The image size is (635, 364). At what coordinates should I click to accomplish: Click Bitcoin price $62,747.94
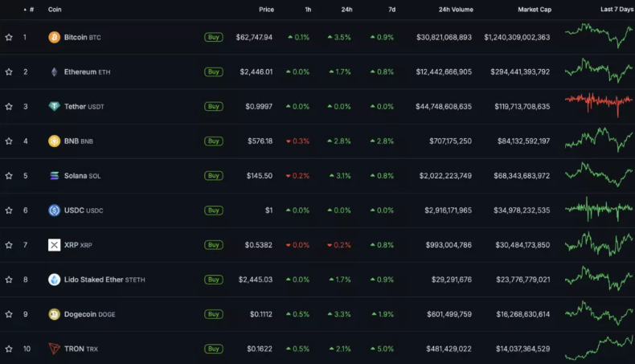(254, 37)
